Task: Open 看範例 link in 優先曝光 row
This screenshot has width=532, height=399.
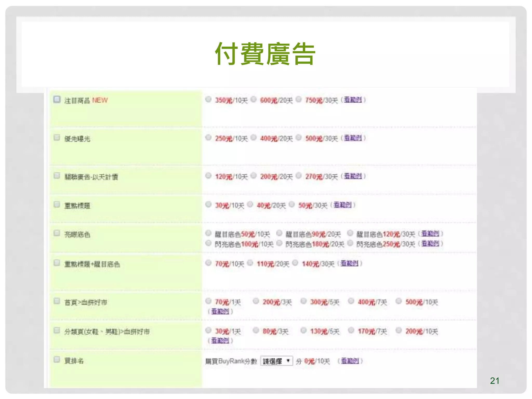Action: 353,138
